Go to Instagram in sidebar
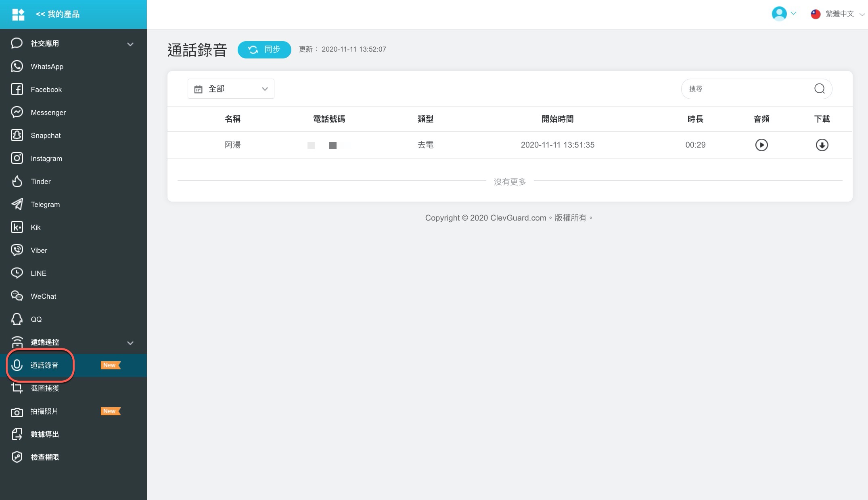The width and height of the screenshot is (868, 500). pos(46,158)
